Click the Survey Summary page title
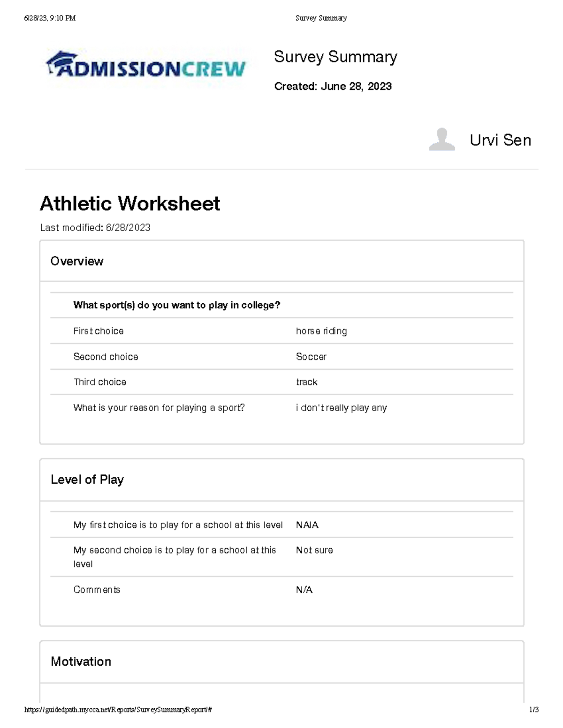 tap(335, 57)
